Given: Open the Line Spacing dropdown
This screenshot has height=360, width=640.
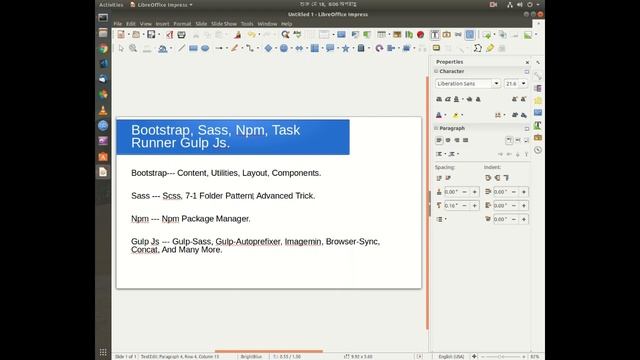Looking at the screenshot, I should pos(441,219).
